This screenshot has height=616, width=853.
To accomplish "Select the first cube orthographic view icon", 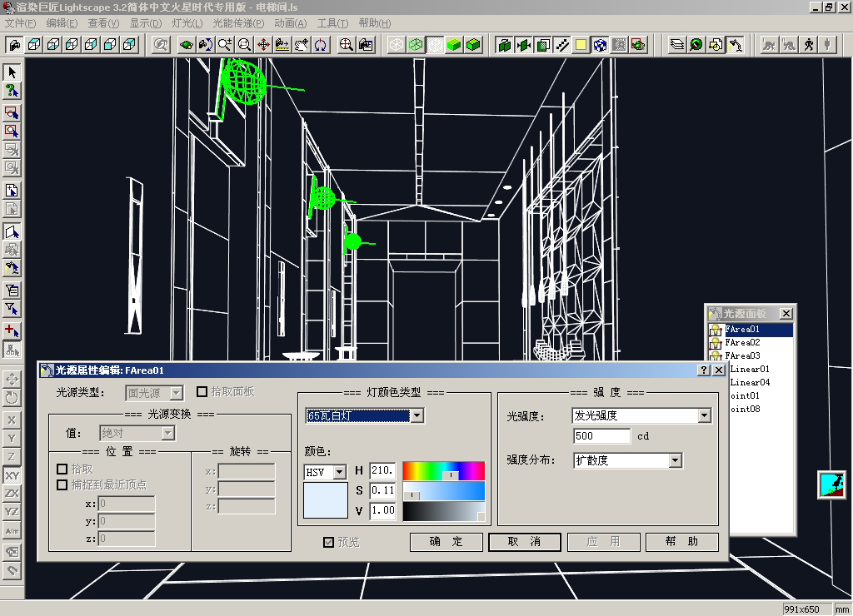I will [x=34, y=45].
